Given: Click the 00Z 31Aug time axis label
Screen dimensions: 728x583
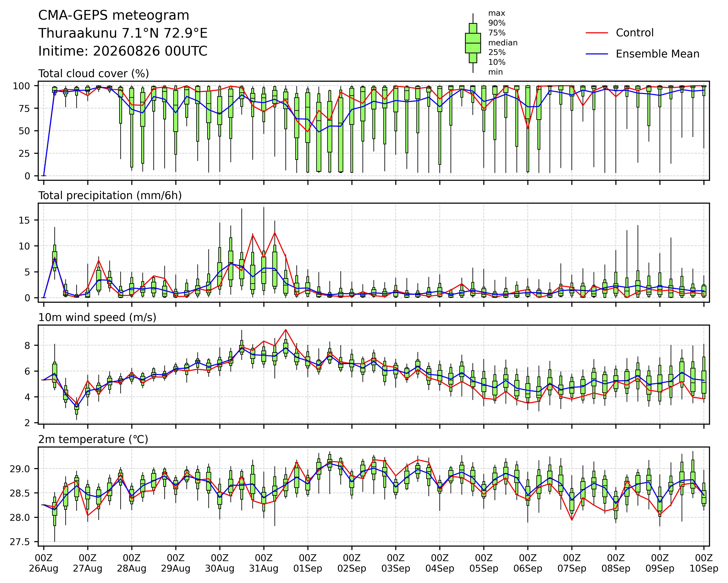Looking at the screenshot, I should click(x=264, y=563).
